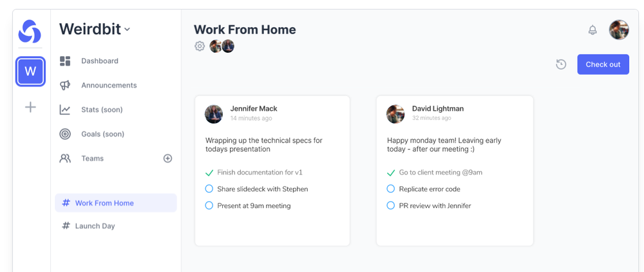Click the history clock icon

[561, 64]
